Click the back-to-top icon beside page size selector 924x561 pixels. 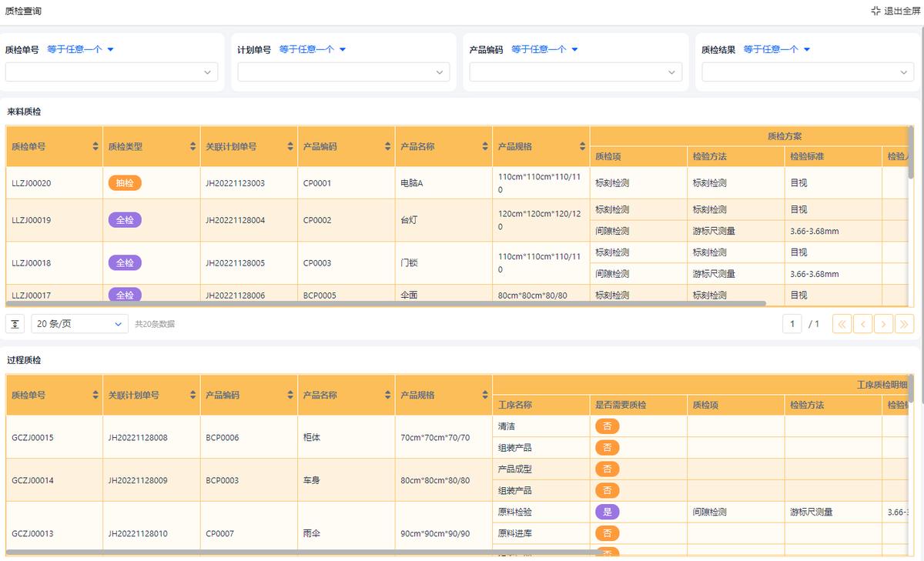pos(15,323)
